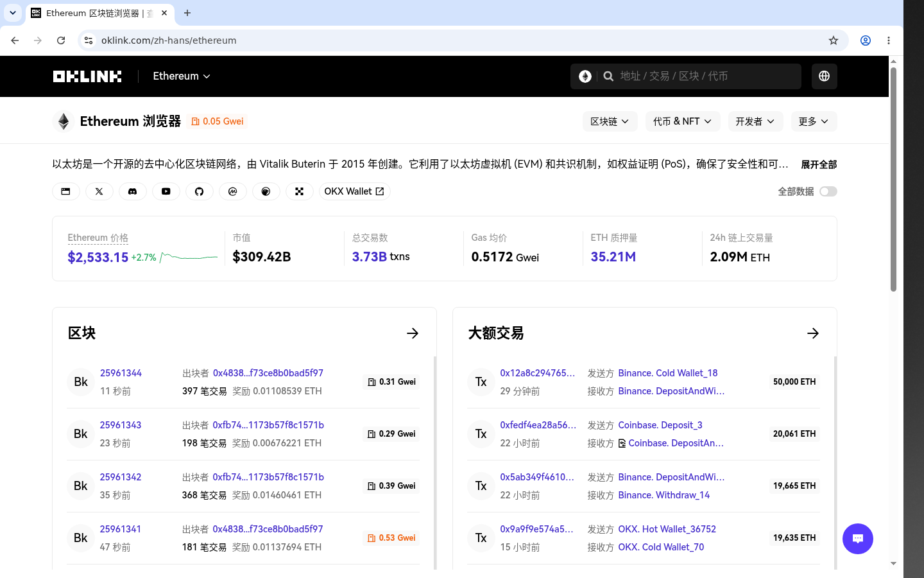This screenshot has width=924, height=578.
Task: Go back with the browser back arrow
Action: tap(15, 40)
